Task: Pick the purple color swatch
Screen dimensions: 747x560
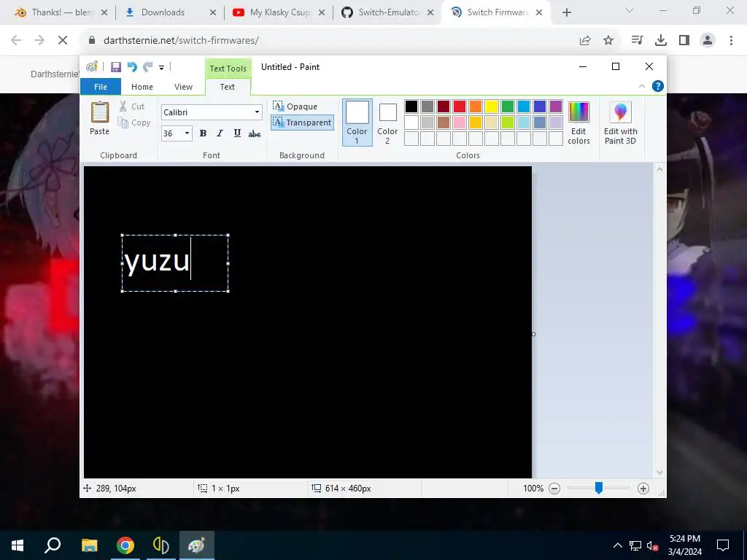Action: pos(555,106)
